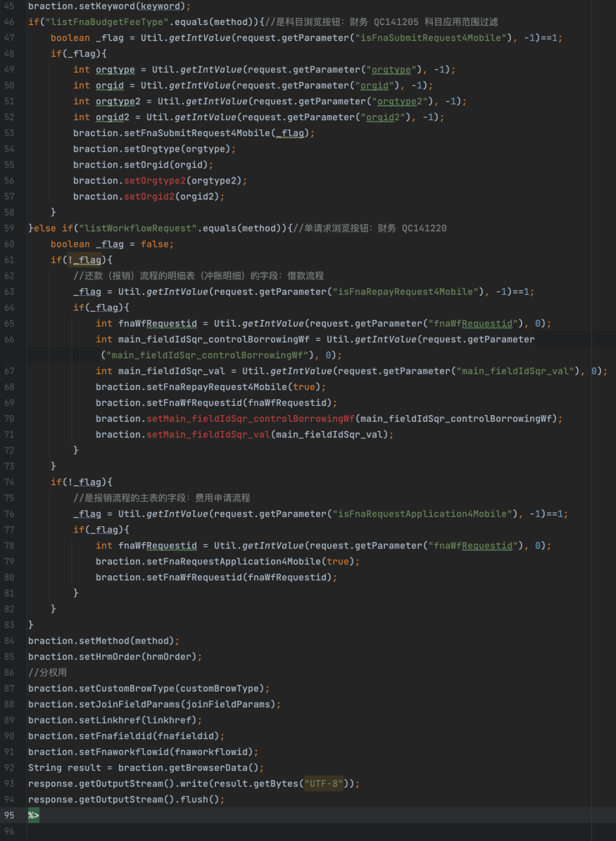Click the closing %> JSP tag
Image resolution: width=616 pixels, height=841 pixels.
point(34,815)
